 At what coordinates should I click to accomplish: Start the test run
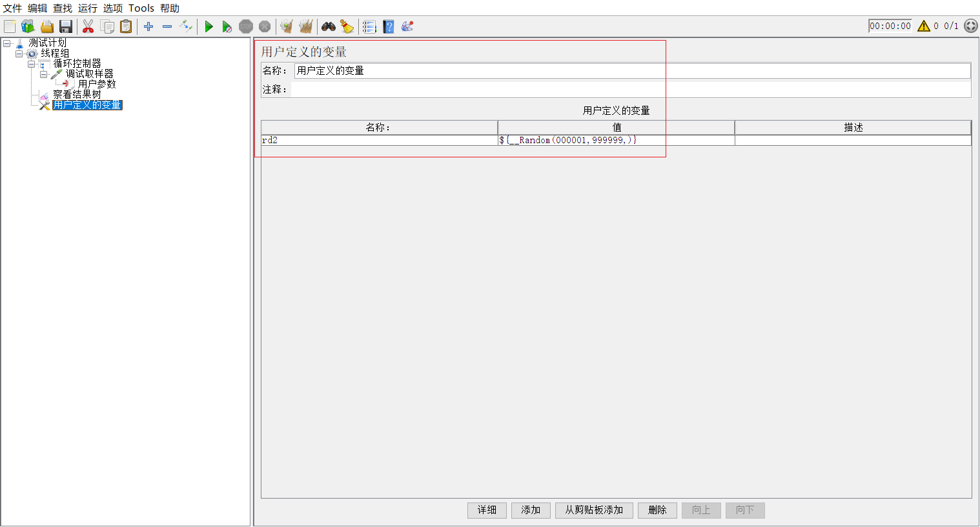(x=208, y=26)
